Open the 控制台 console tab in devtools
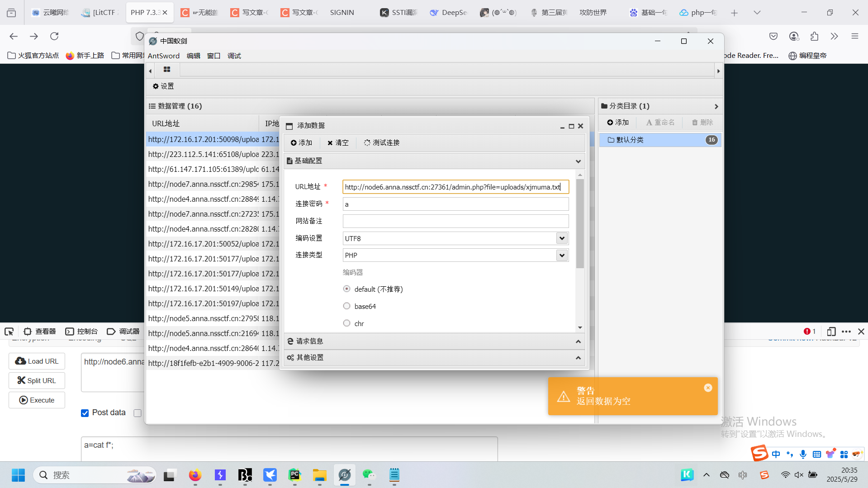This screenshot has height=488, width=868. [82, 332]
